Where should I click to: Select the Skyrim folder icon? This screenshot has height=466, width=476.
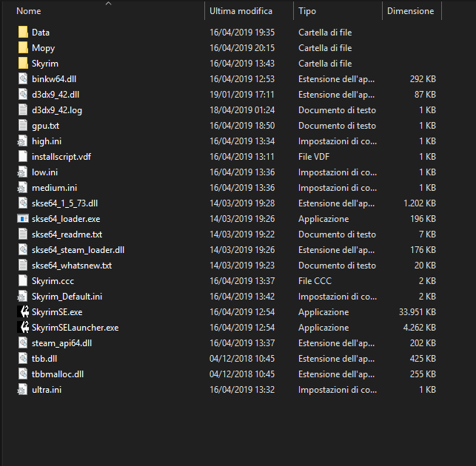[x=23, y=63]
